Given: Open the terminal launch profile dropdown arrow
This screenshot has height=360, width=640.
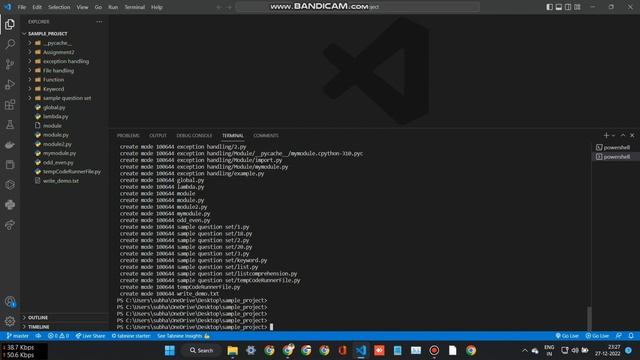Looking at the screenshot, I should click(x=613, y=136).
